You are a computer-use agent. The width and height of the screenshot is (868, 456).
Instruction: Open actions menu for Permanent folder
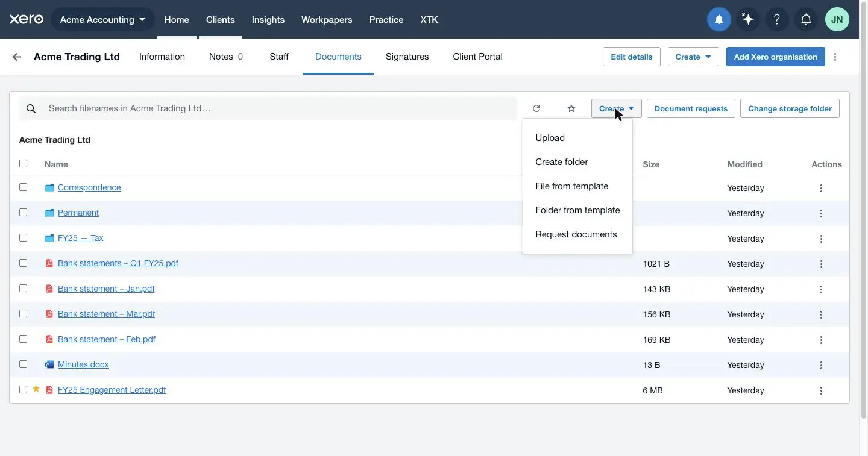click(x=821, y=213)
